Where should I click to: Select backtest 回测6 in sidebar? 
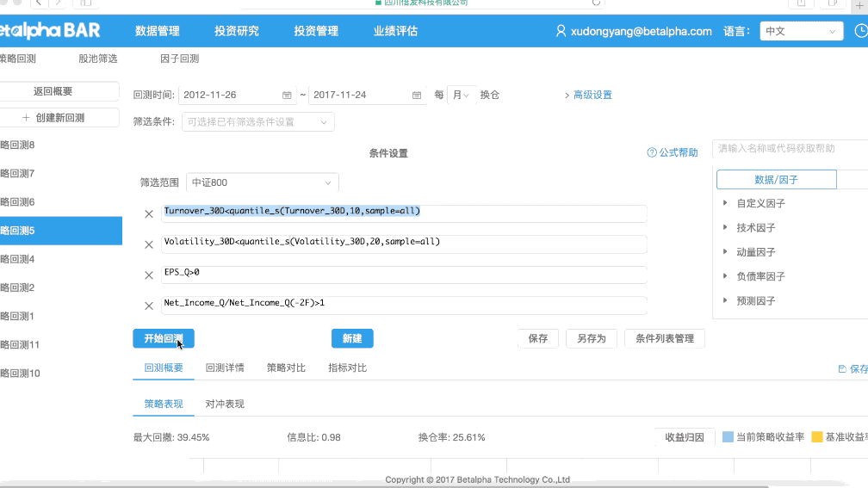[x=61, y=202]
